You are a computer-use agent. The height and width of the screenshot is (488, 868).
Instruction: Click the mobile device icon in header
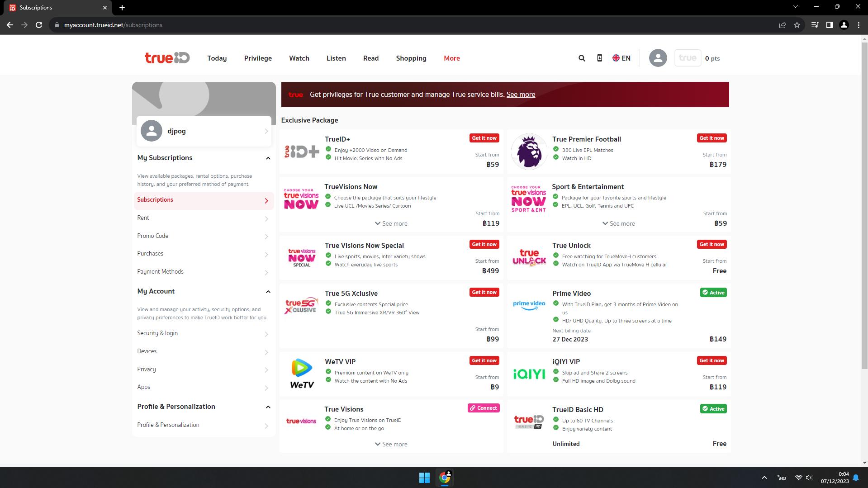599,58
